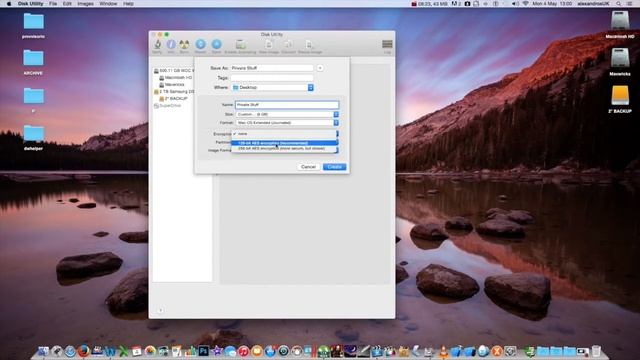
Task: Open the Trash in the Dock
Action: coord(596,351)
